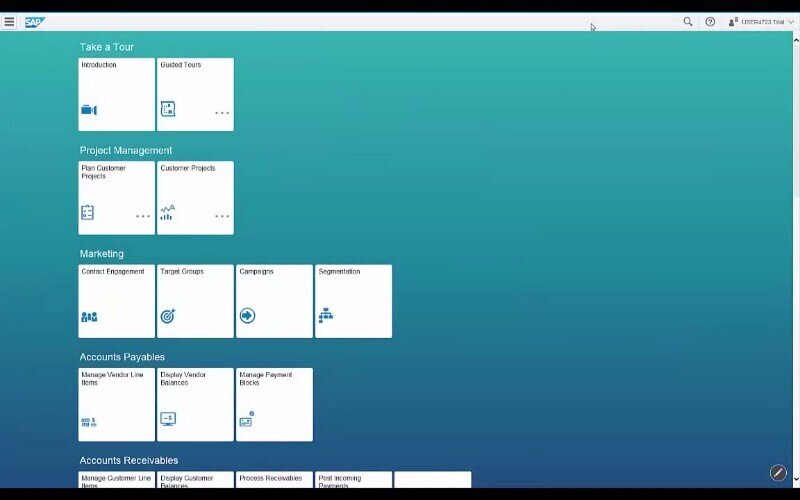Open the search magnifier icon
Image resolution: width=800 pixels, height=500 pixels.
point(687,21)
